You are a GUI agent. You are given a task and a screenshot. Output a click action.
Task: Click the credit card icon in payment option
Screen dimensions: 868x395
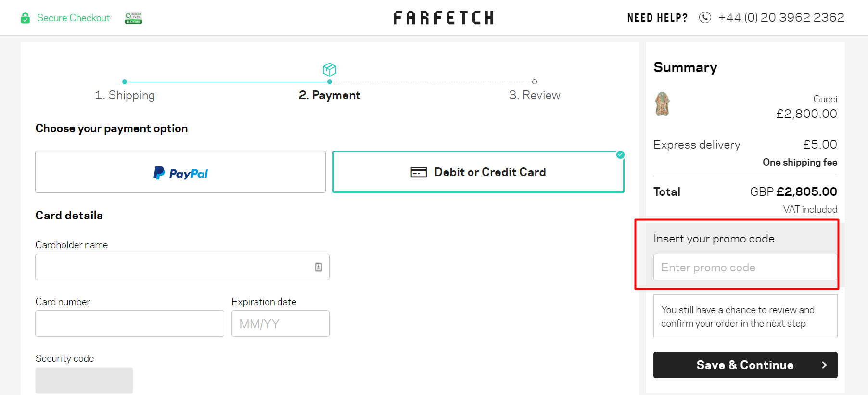(418, 172)
